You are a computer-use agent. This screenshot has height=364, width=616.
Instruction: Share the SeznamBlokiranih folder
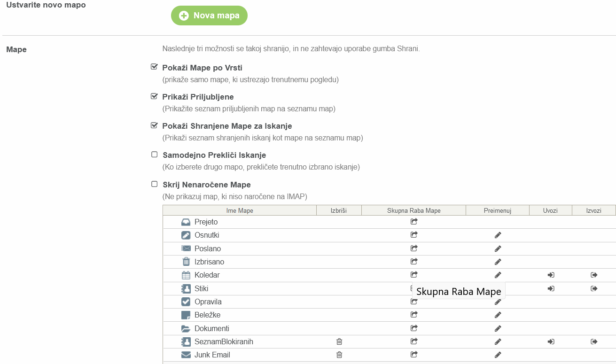tap(414, 341)
